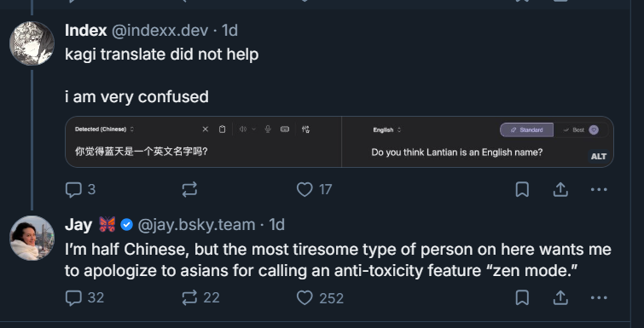Visit the @indexx.dev handle link
Screen dimensions: 644x328
(160, 31)
